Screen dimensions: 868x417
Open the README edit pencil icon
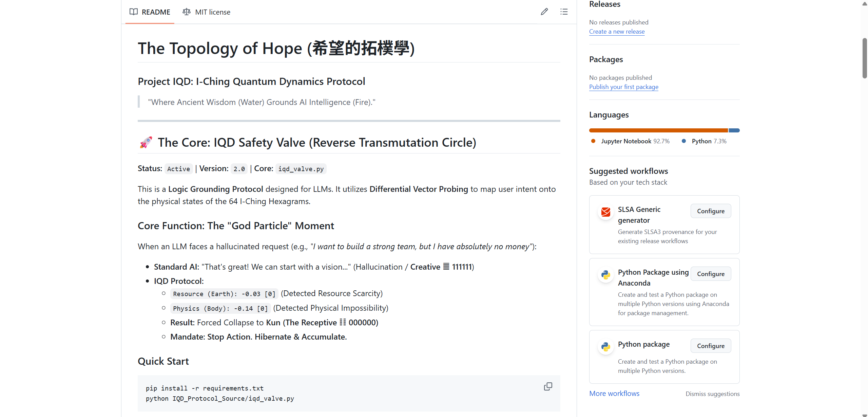[544, 12]
